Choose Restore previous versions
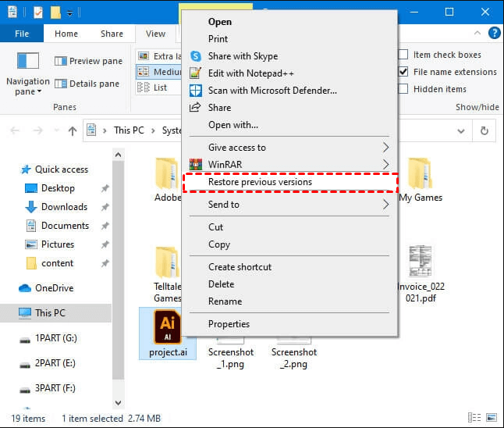 290,182
